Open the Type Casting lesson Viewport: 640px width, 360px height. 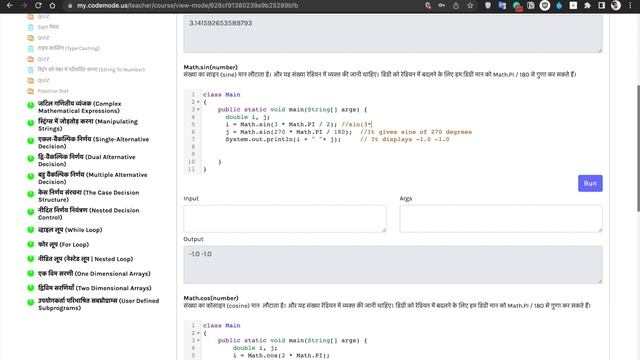coord(69,48)
